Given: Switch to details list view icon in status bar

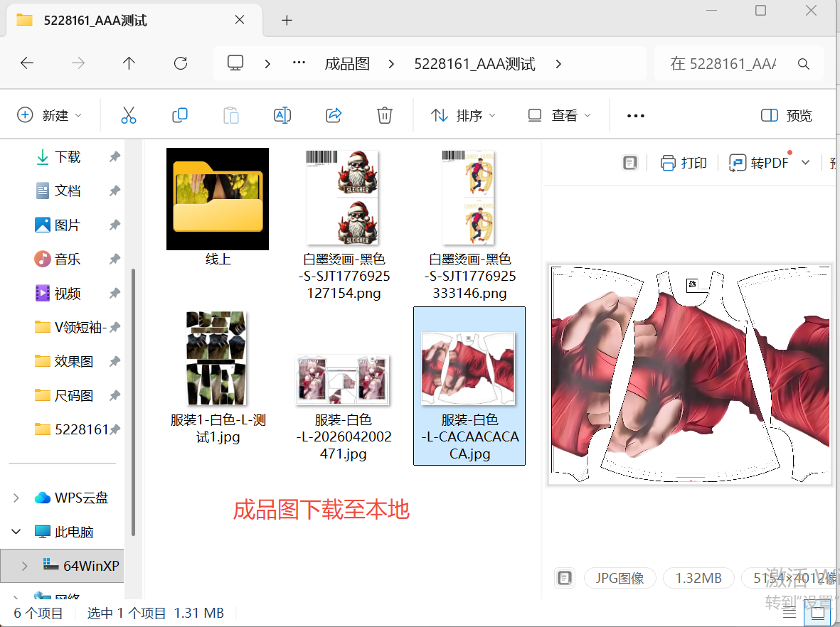Looking at the screenshot, I should click(789, 613).
